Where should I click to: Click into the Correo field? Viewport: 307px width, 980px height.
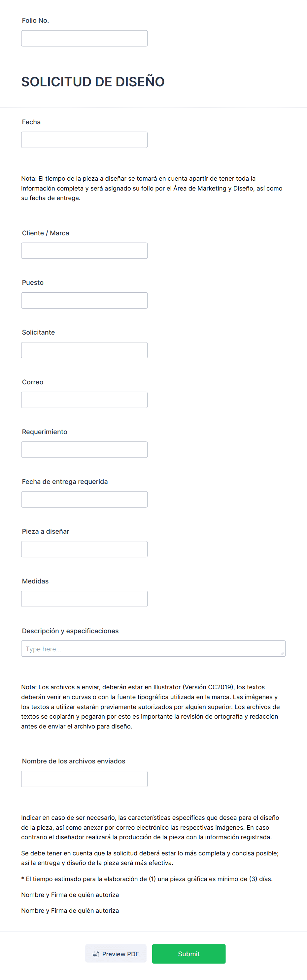(x=84, y=400)
